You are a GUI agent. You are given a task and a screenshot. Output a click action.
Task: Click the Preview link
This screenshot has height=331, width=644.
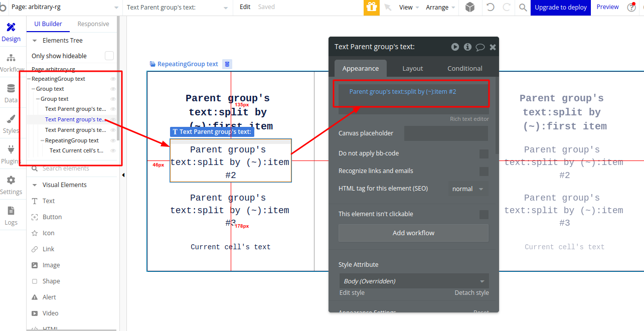click(x=607, y=7)
